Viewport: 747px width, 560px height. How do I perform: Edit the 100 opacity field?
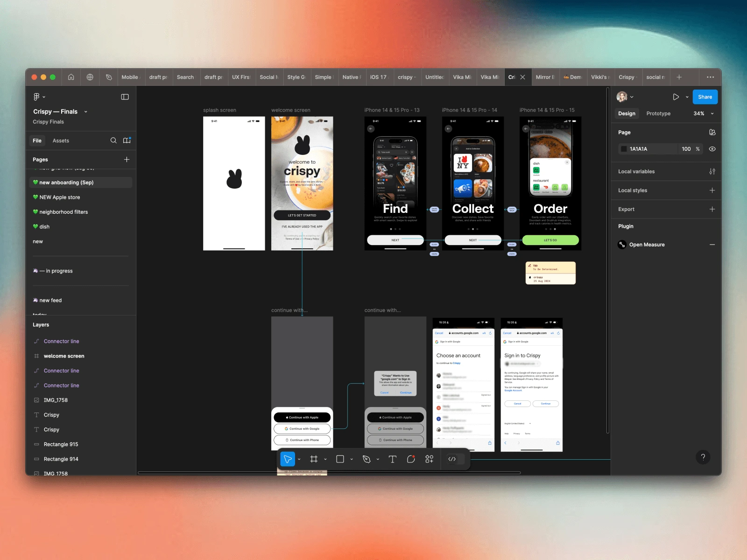point(686,149)
